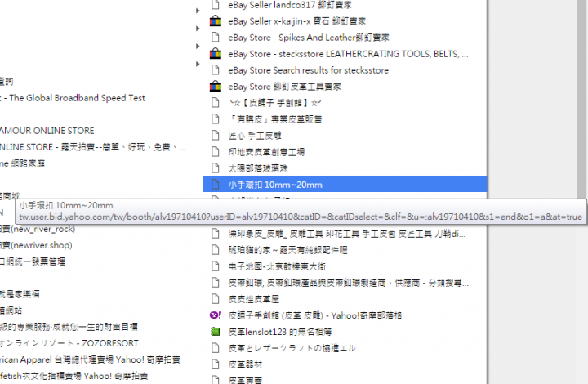Click the green album icon beside '皮革lenslot123'
The image size is (588, 384).
(216, 332)
